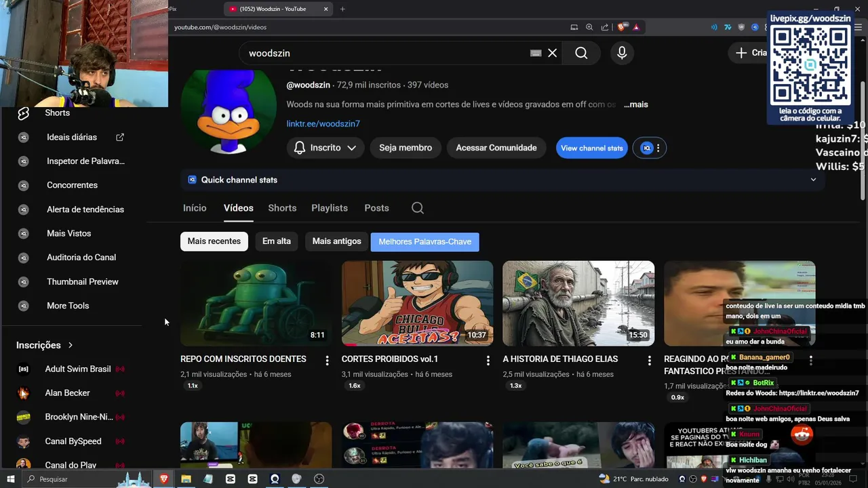The image size is (868, 488).
Task: Click the Brave Rewards triangle icon
Action: (636, 27)
